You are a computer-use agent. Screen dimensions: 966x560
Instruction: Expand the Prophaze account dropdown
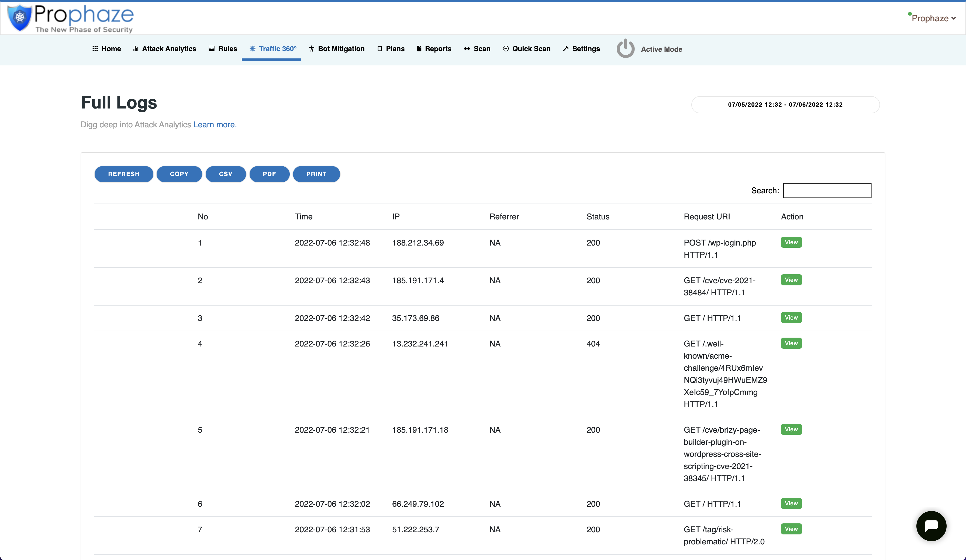click(933, 18)
